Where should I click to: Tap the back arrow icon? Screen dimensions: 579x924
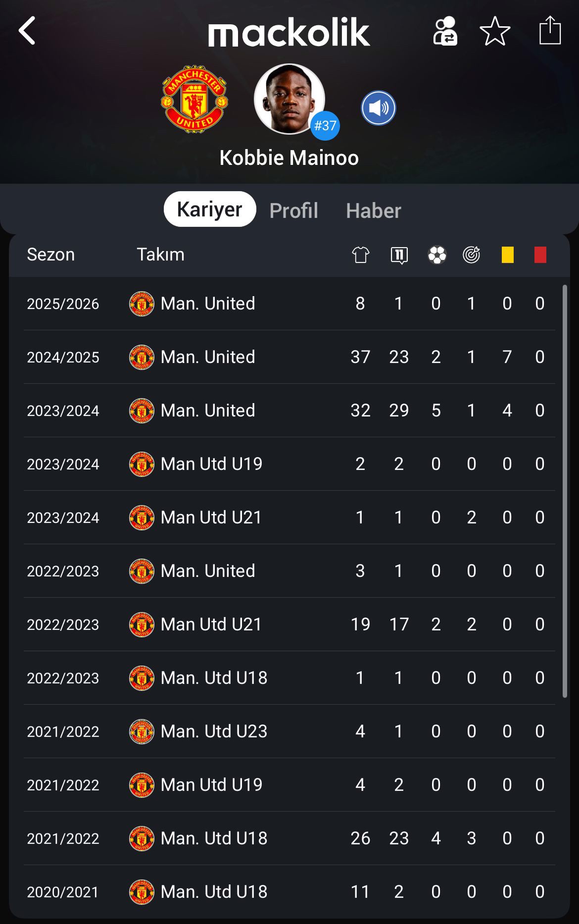tap(28, 31)
